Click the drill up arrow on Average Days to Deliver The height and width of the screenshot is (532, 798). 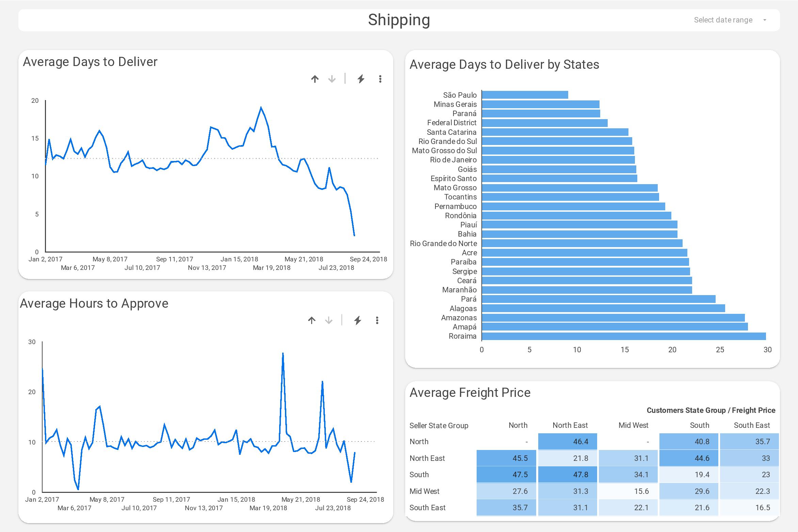(x=315, y=79)
